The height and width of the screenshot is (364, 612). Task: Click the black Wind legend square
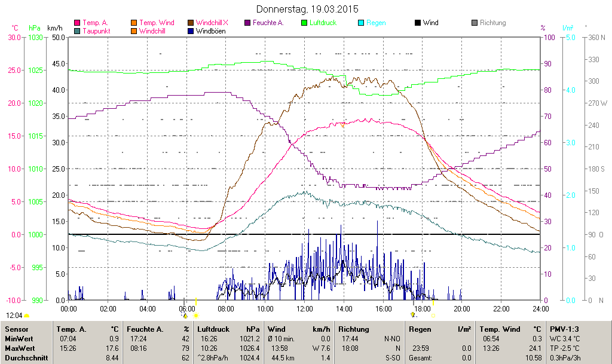(418, 23)
